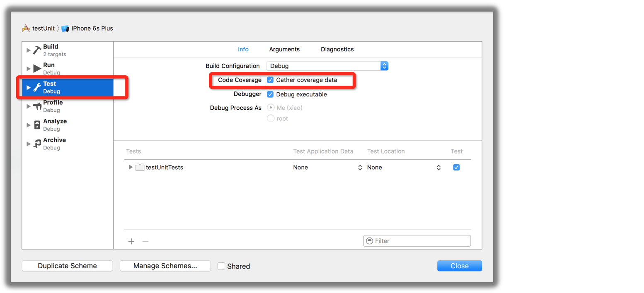Switch to the Arguments tab
This screenshot has width=644, height=293.
pyautogui.click(x=284, y=49)
